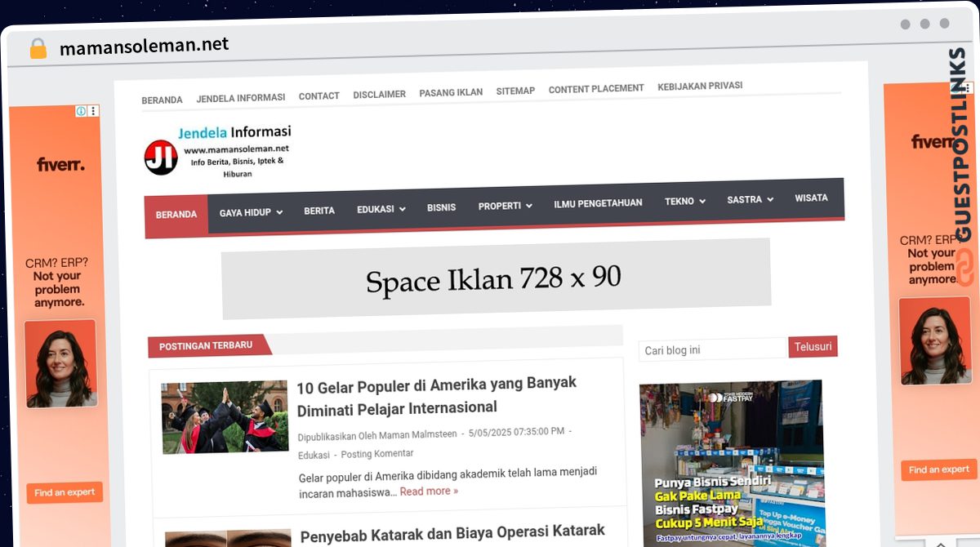Open Jendela Informasi in top menu
980x547 pixels.
pyautogui.click(x=241, y=98)
